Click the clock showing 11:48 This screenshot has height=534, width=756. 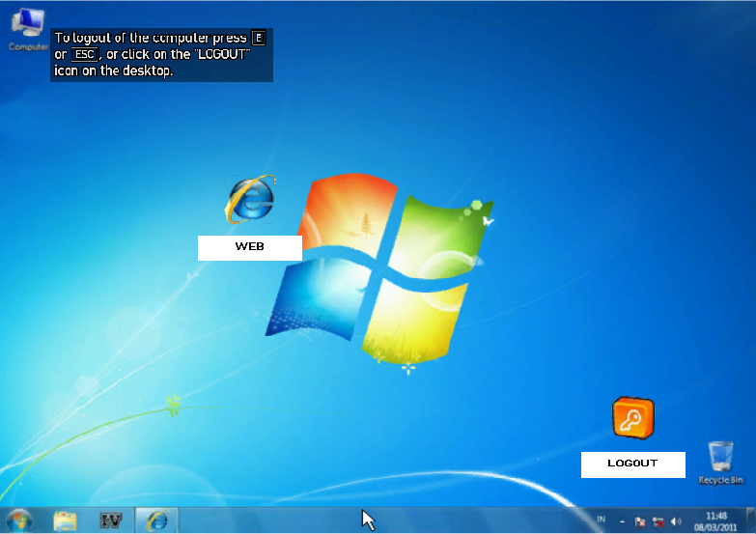[716, 521]
